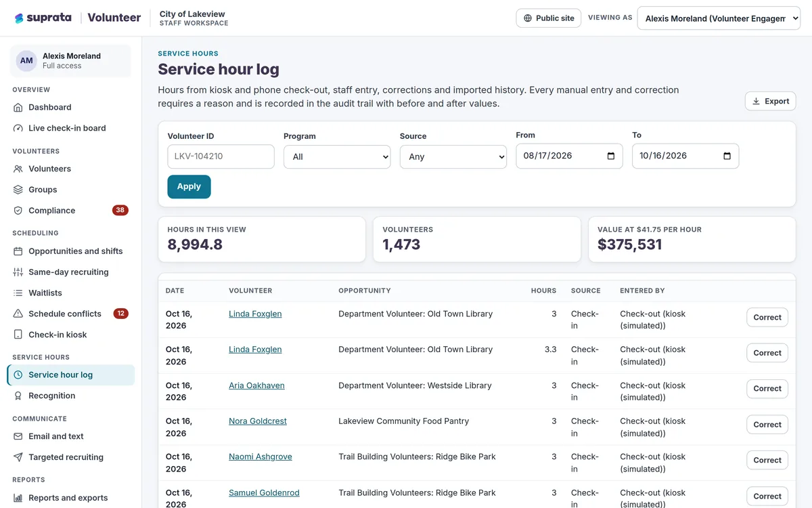812x508 pixels.
Task: Open Groups in the sidebar
Action: click(71, 190)
